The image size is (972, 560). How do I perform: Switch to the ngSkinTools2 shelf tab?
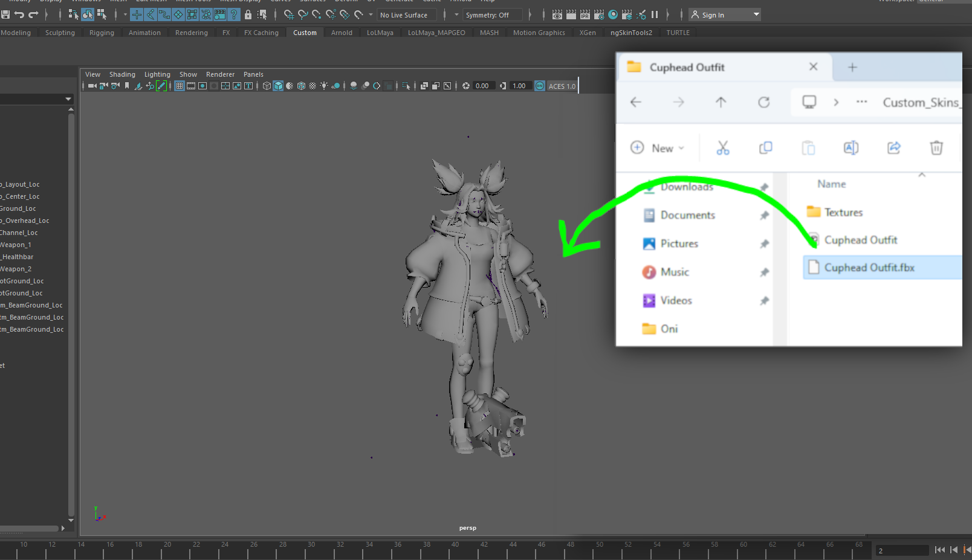click(x=631, y=33)
